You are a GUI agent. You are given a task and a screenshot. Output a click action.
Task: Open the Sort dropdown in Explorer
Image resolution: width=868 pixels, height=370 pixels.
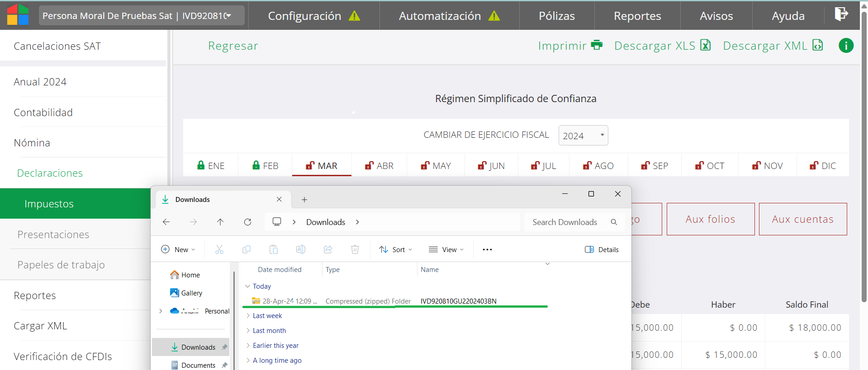point(396,249)
